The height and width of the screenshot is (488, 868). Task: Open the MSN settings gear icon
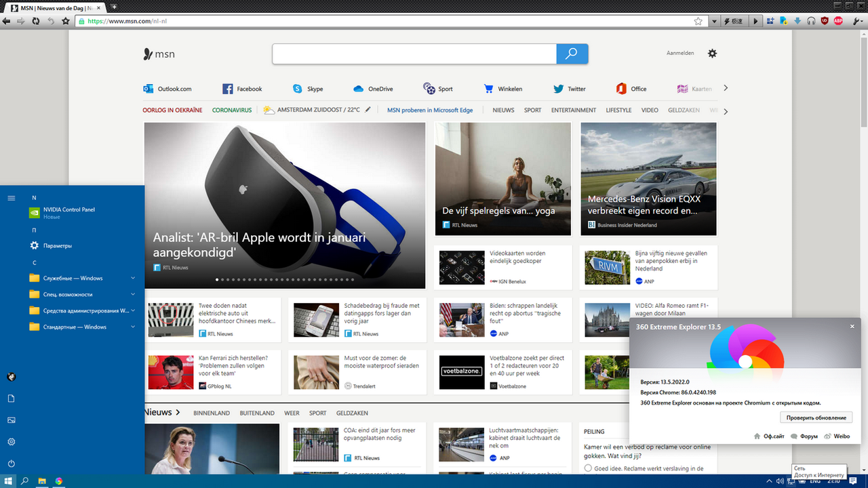712,53
